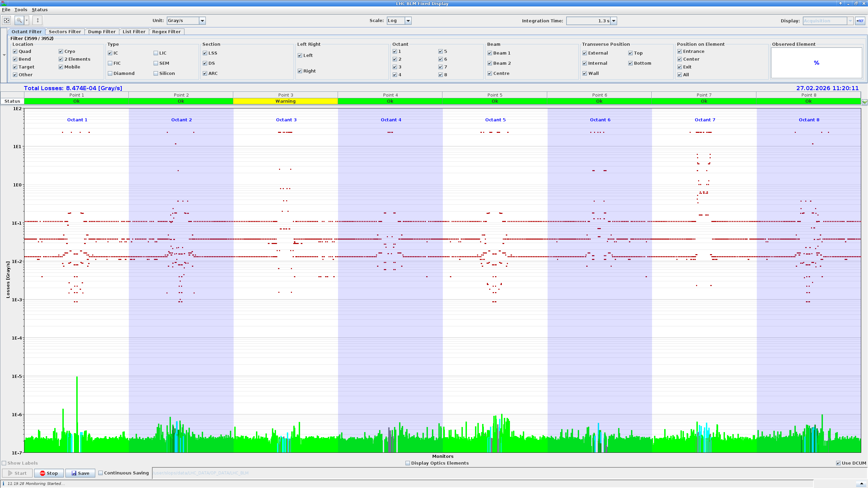
Task: Click the green Point 1 Ok status bar
Action: coord(76,101)
